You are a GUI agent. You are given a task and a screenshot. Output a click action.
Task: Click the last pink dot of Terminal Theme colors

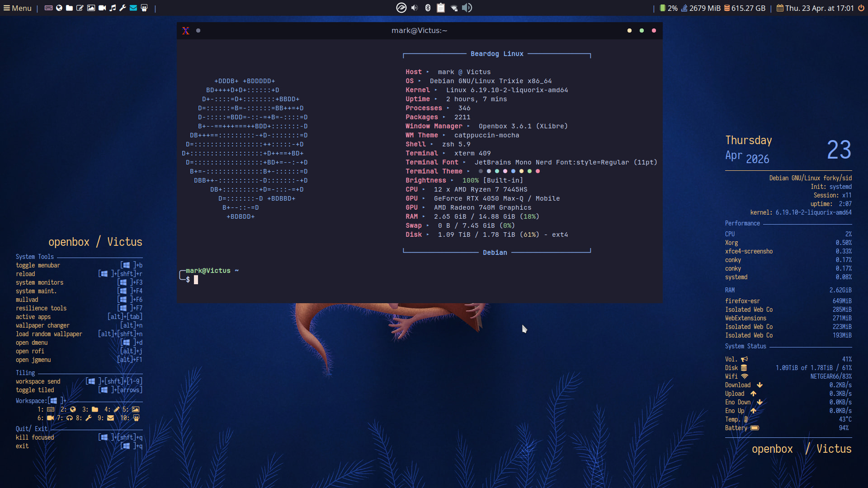(x=538, y=171)
